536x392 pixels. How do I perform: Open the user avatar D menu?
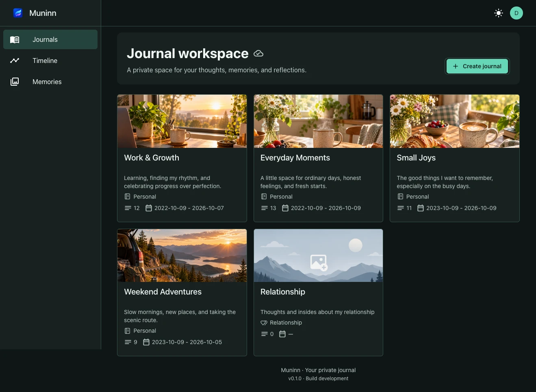(x=516, y=13)
